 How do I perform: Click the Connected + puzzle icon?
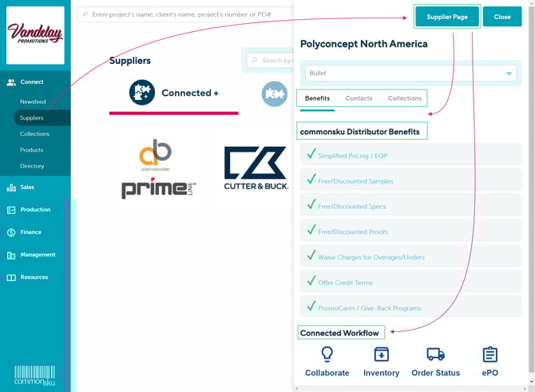(x=142, y=93)
